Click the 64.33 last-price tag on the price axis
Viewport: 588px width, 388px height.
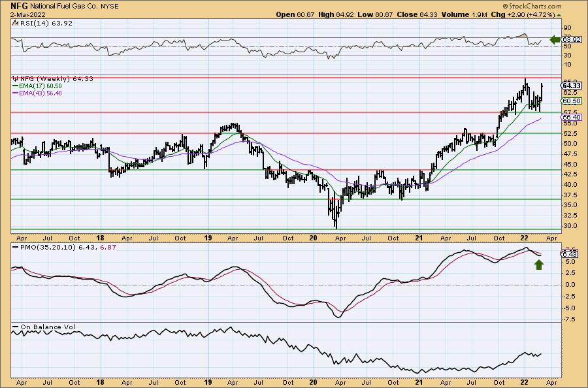(x=572, y=86)
